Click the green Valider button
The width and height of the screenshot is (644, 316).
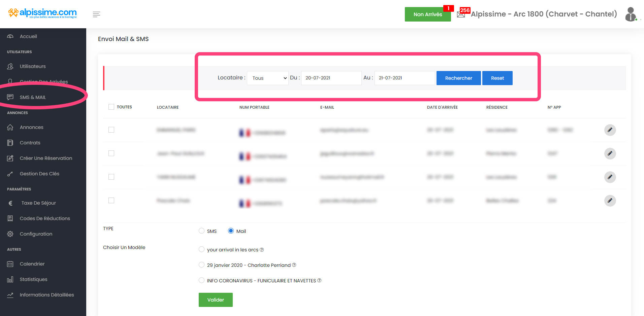[216, 300]
